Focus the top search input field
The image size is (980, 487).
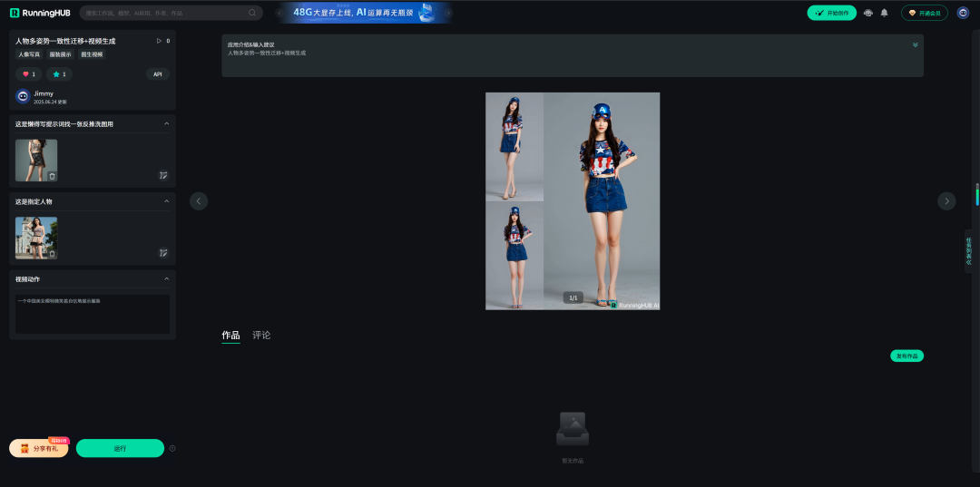coord(171,13)
